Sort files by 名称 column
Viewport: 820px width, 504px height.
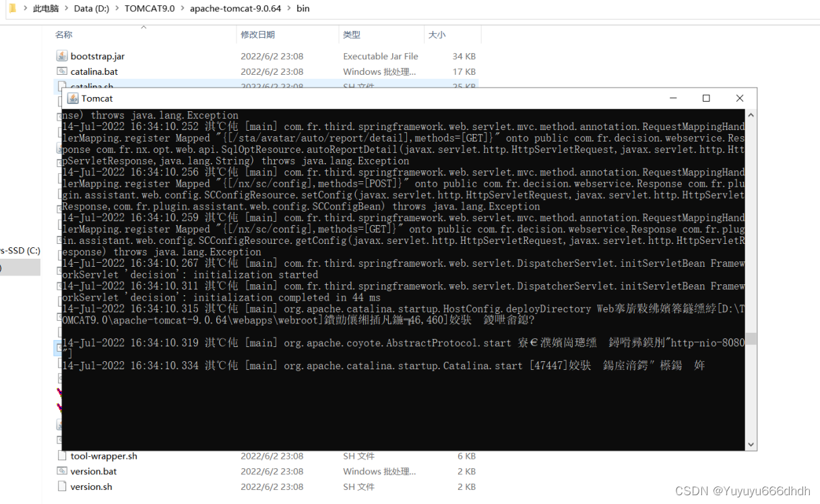[x=64, y=34]
